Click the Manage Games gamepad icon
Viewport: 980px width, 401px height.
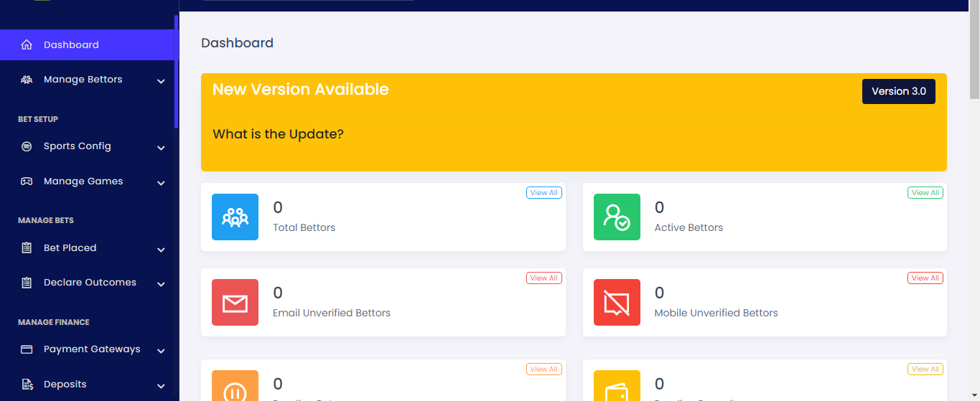(27, 181)
